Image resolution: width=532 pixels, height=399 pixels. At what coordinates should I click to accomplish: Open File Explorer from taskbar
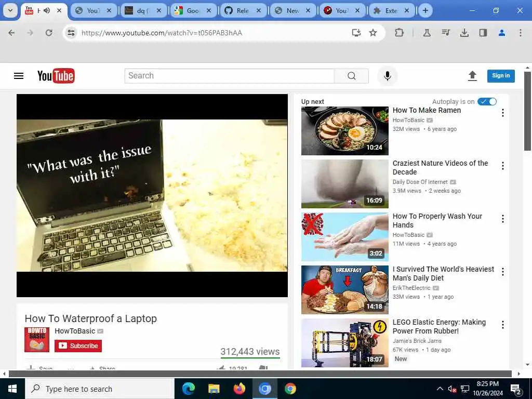click(214, 389)
